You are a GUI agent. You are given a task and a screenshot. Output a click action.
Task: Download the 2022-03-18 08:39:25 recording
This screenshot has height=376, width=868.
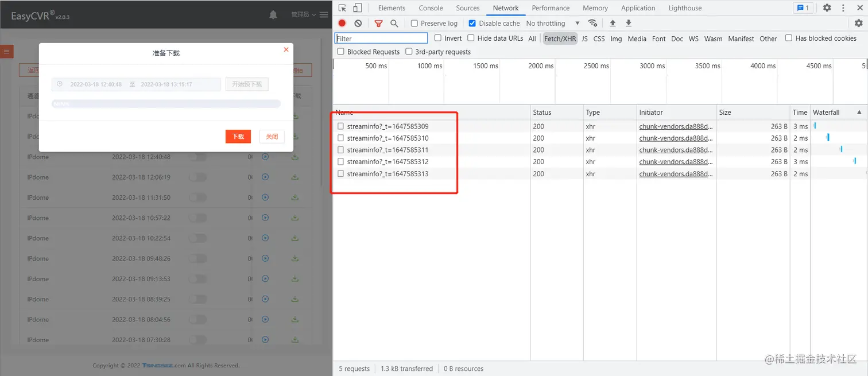click(295, 299)
